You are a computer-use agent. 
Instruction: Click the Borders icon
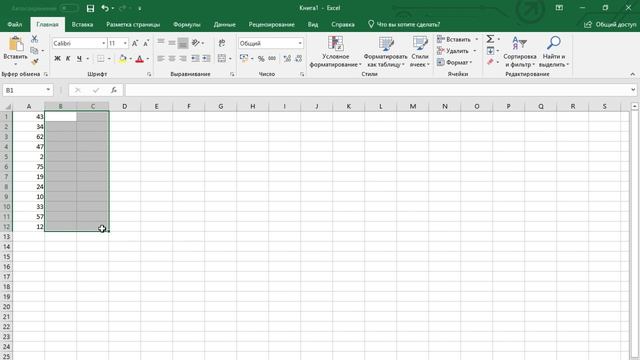point(100,59)
